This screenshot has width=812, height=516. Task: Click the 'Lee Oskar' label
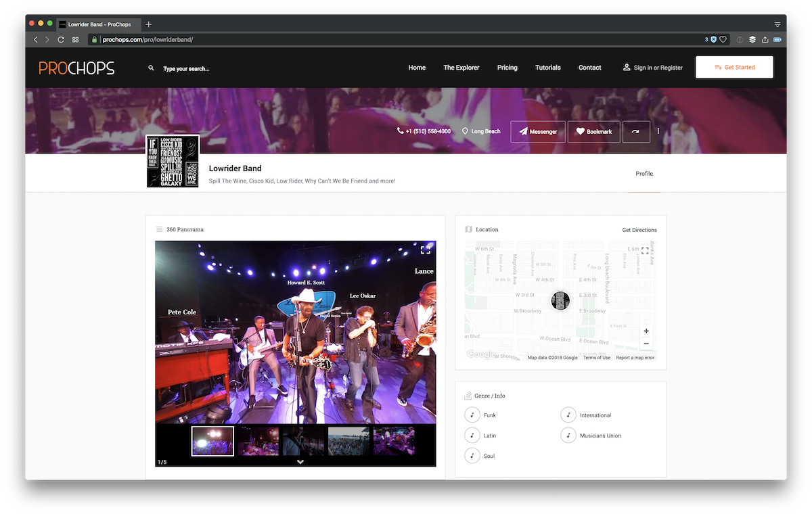pyautogui.click(x=363, y=296)
